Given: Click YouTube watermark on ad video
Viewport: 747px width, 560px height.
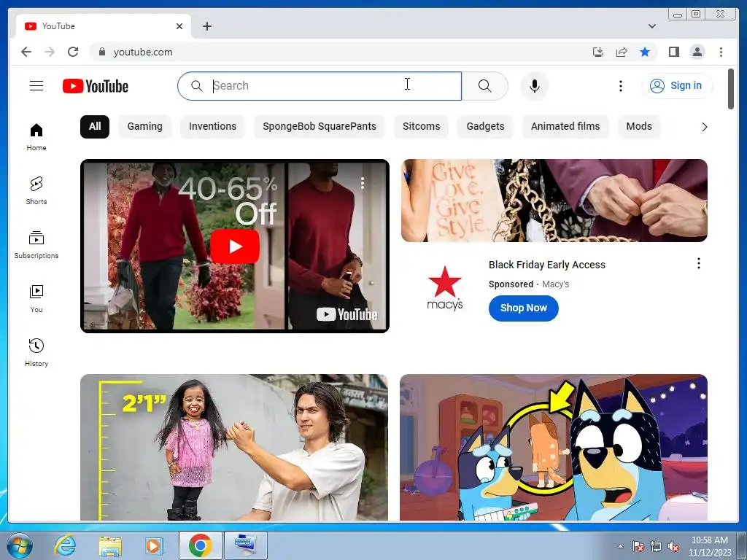Looking at the screenshot, I should pyautogui.click(x=347, y=314).
